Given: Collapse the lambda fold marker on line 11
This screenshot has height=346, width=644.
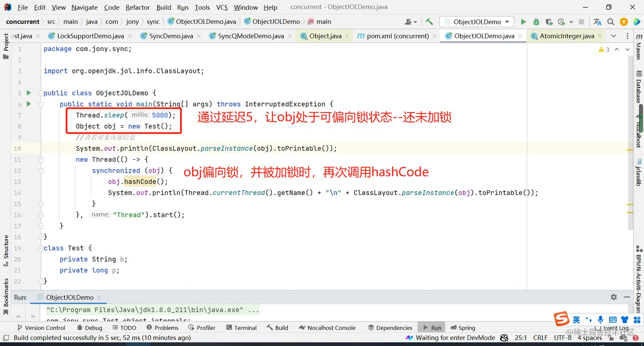Looking at the screenshot, I should [41, 159].
